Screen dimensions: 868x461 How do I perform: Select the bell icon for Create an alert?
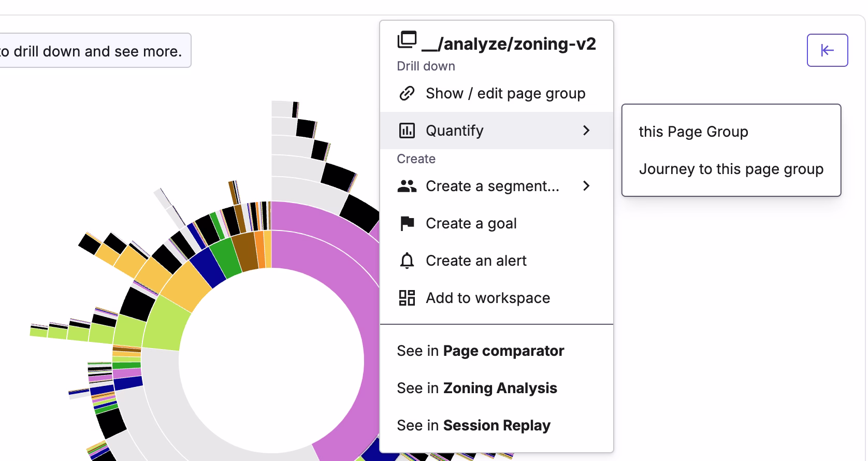pos(408,261)
